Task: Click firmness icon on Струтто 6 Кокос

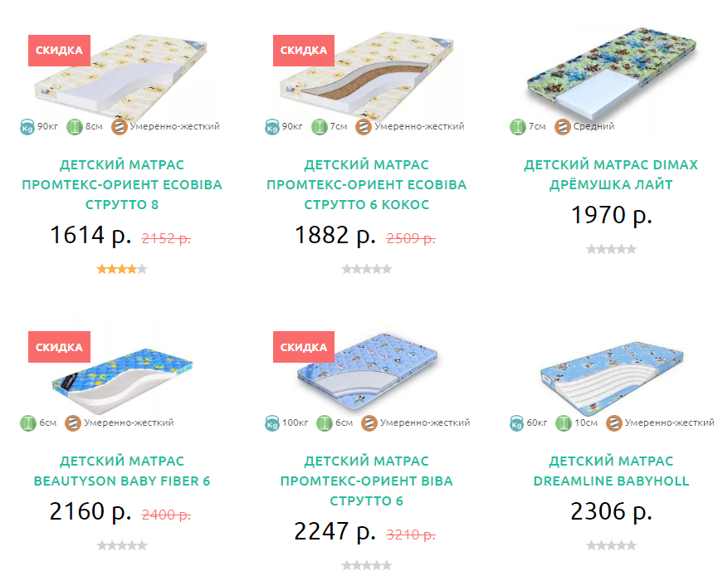Action: click(x=364, y=127)
